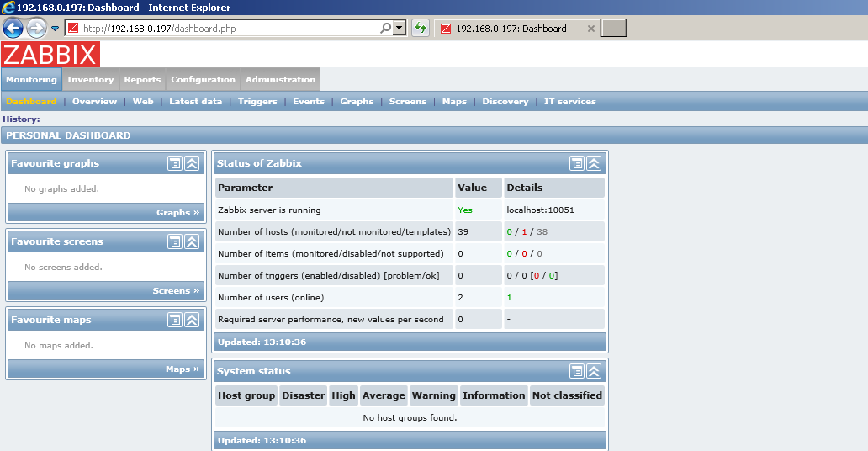
Task: Collapse the Status of Zabbix widget
Action: (594, 163)
